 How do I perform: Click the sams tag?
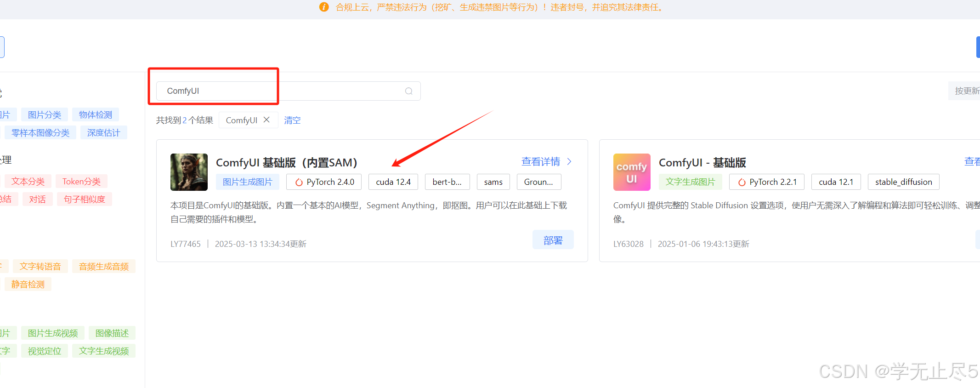[493, 182]
